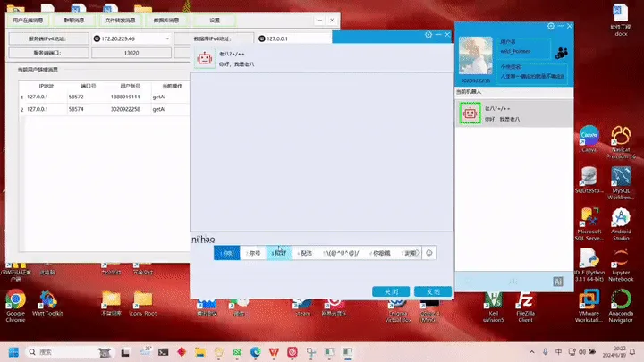The width and height of the screenshot is (644, 362).
Task: Switch to AI tab at contact list bottom
Action: click(558, 282)
